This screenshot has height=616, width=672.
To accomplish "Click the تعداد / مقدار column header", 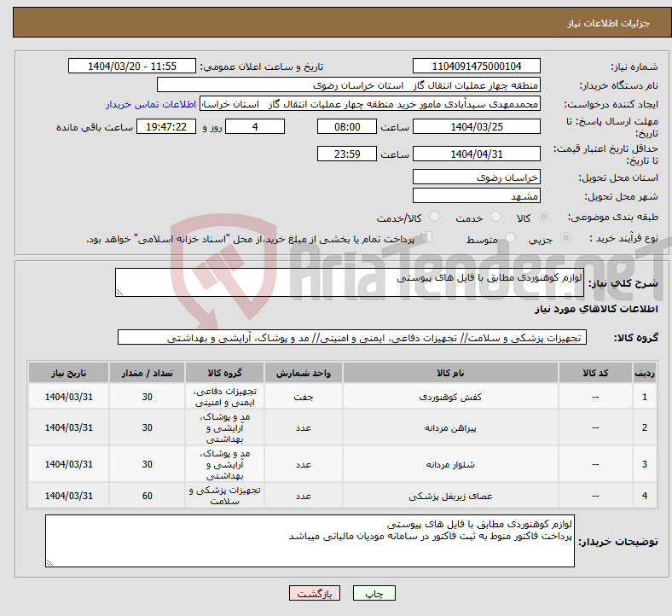I will pos(147,373).
